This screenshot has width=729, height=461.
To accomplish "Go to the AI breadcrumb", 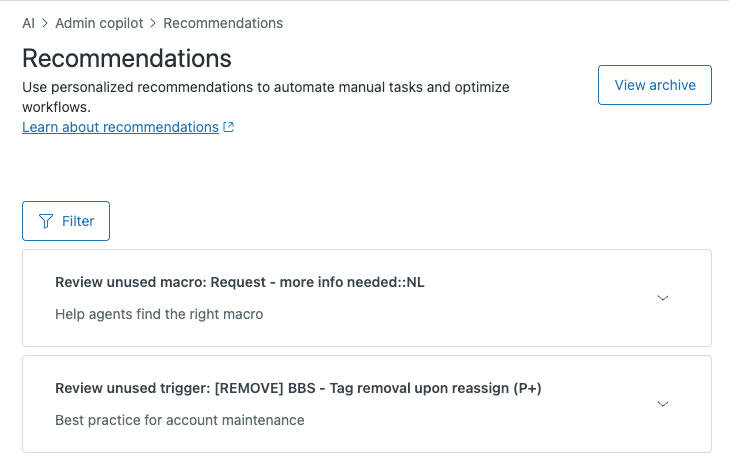I will click(29, 22).
